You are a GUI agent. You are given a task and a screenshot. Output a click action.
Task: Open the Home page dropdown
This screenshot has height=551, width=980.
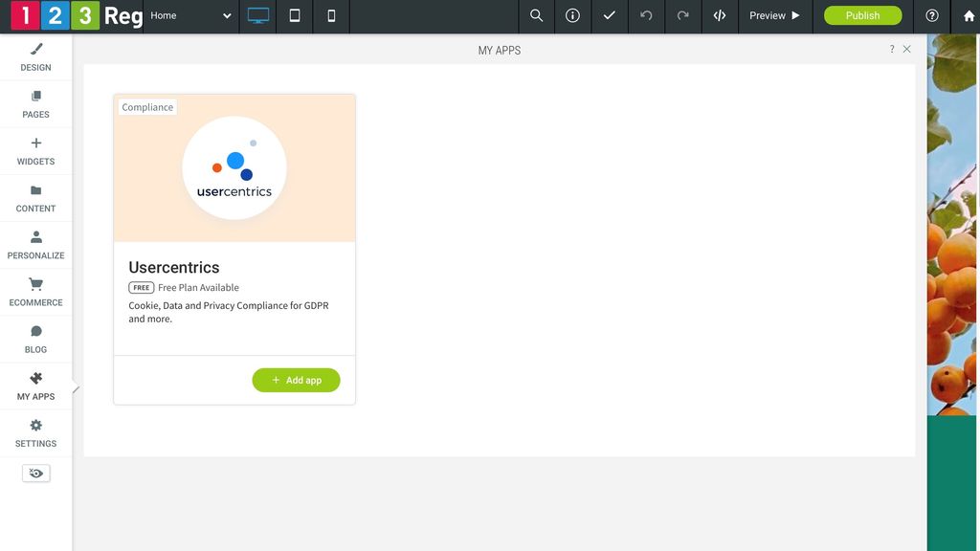click(191, 16)
